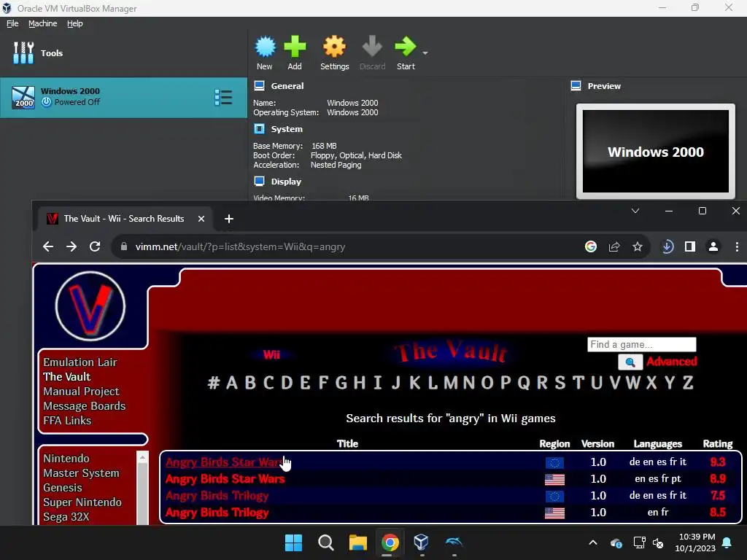Screen dimensions: 747x560
Task: Open FFA Links sidebar link
Action: (x=67, y=421)
